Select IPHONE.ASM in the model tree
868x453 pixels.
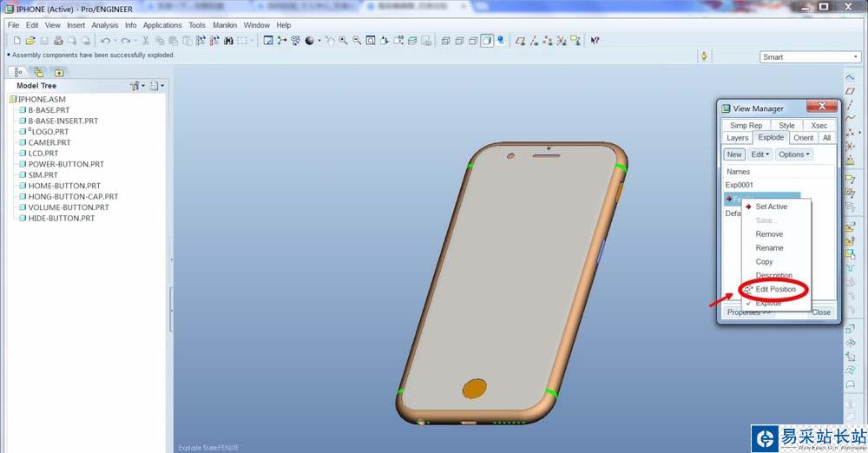click(x=37, y=99)
